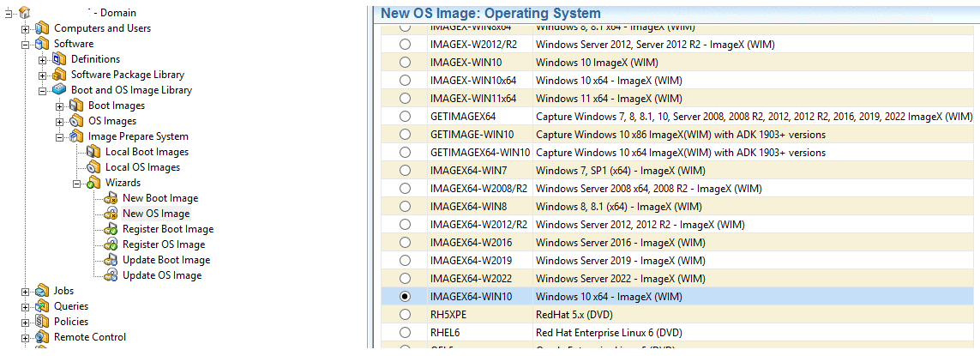Expand the Boot Images tree node
Screen dimensions: 980x356
coord(60,106)
